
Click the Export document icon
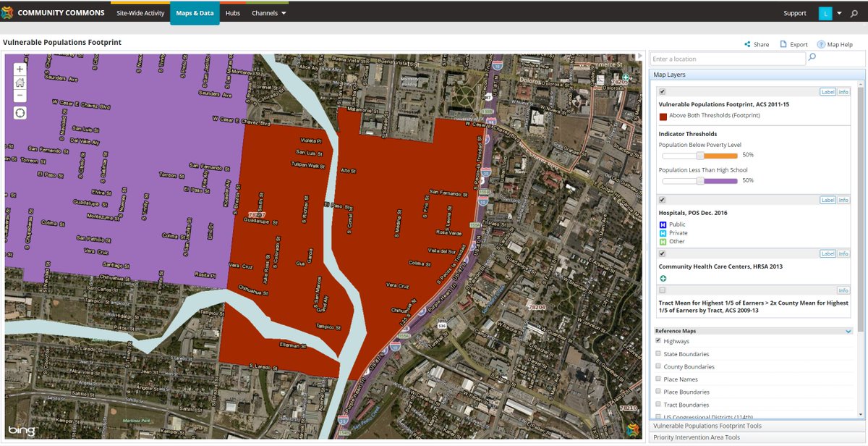coord(783,44)
